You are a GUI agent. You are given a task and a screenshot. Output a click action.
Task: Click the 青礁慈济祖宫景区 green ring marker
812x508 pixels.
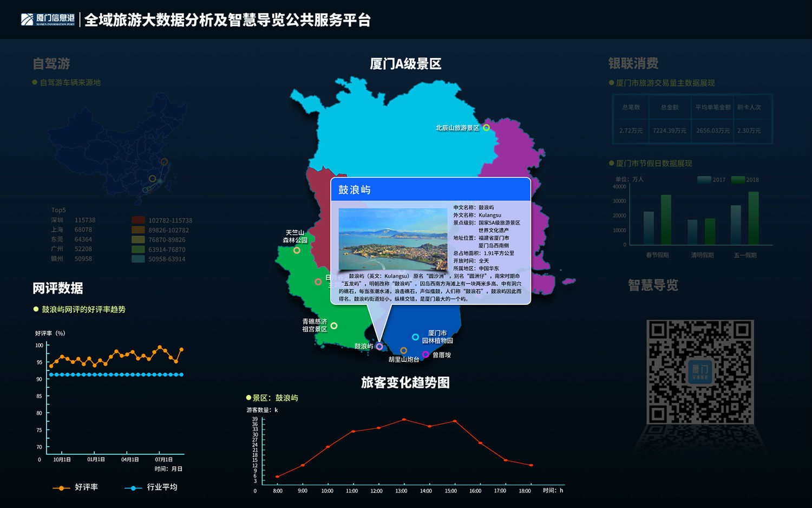pos(334,325)
